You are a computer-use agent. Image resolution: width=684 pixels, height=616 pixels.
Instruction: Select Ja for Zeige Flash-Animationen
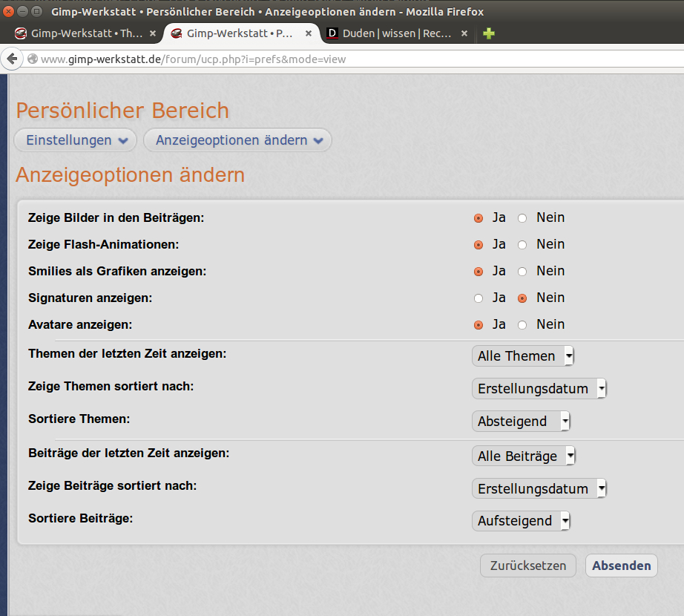click(478, 245)
